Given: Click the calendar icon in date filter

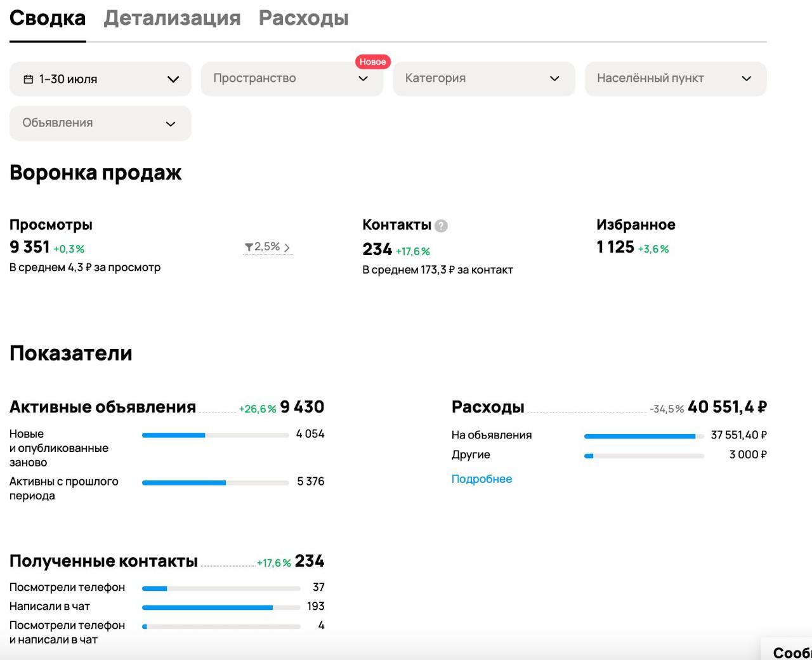Looking at the screenshot, I should (x=28, y=79).
